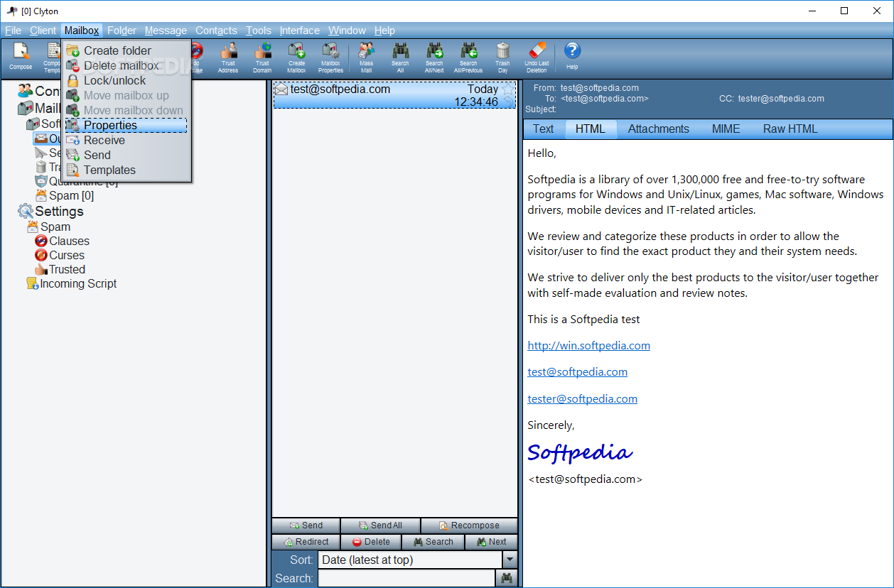Choose Lock/unlock menu entry
Image resolution: width=894 pixels, height=588 pixels.
click(126, 80)
